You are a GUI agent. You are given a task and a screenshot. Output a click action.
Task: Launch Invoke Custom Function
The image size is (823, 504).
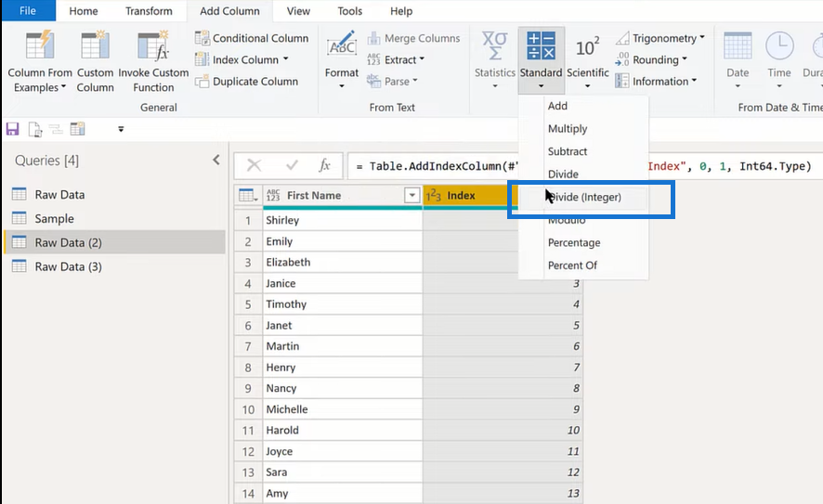(x=153, y=62)
